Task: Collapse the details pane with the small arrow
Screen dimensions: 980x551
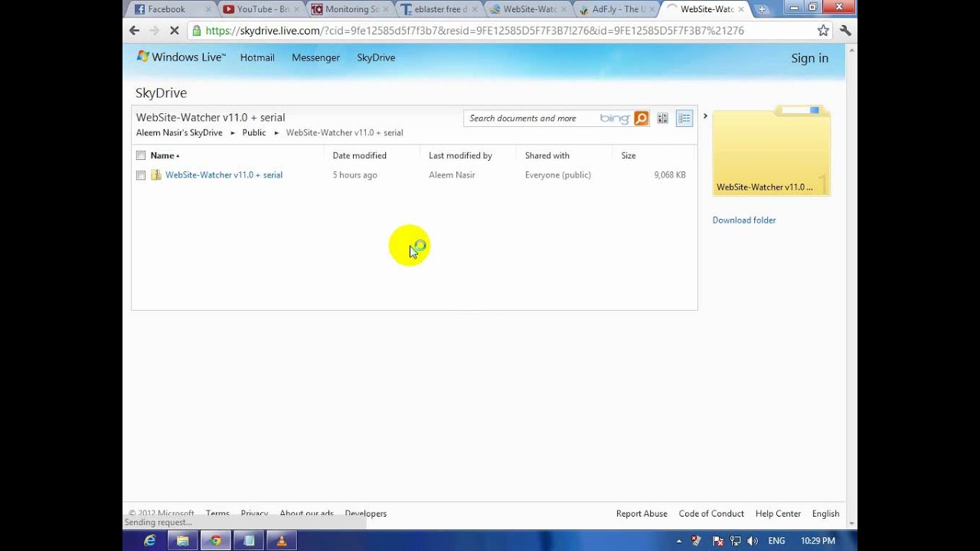Action: point(705,116)
